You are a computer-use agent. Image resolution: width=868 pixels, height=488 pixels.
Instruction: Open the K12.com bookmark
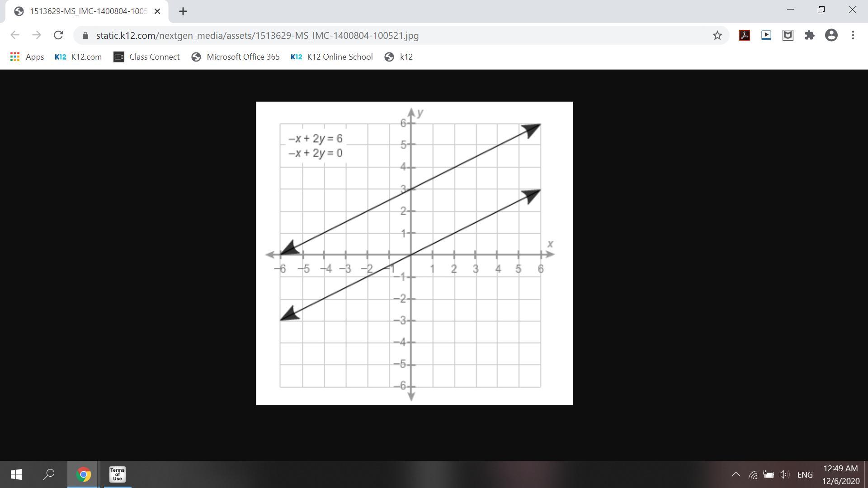[78, 57]
